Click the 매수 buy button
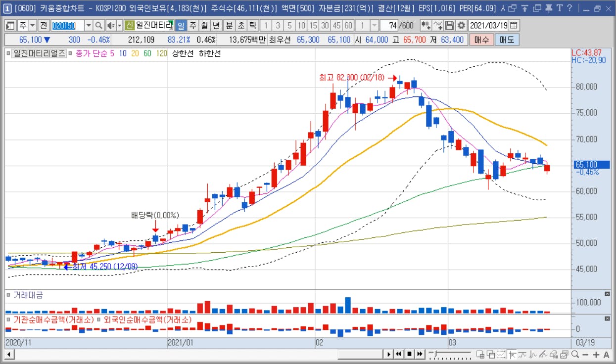 pos(481,40)
